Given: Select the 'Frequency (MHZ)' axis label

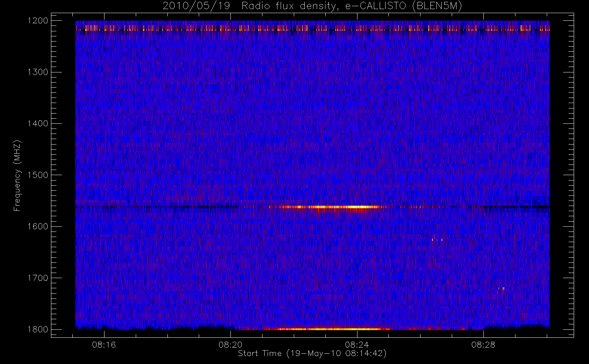Looking at the screenshot, I should 17,175.
